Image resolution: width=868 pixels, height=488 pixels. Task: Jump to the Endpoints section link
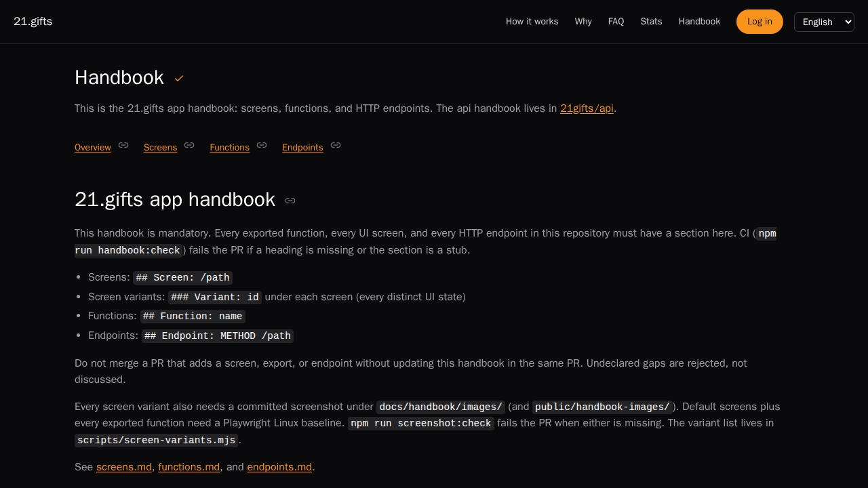click(302, 148)
